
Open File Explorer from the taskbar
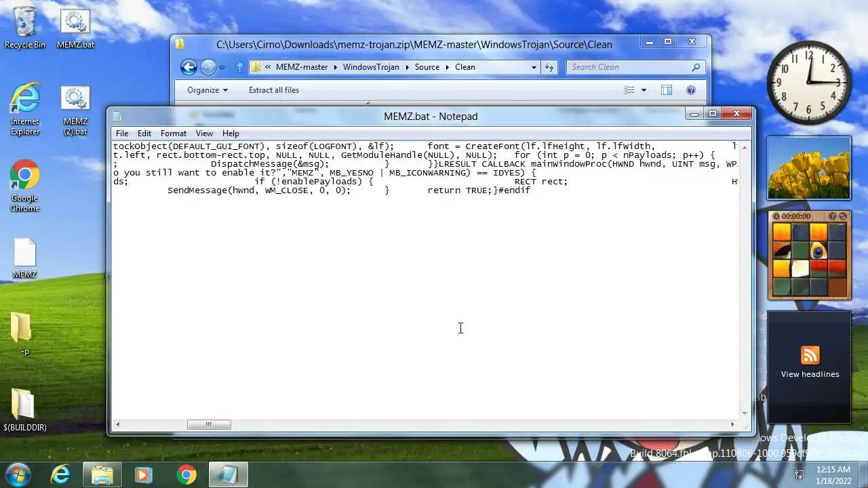[102, 475]
